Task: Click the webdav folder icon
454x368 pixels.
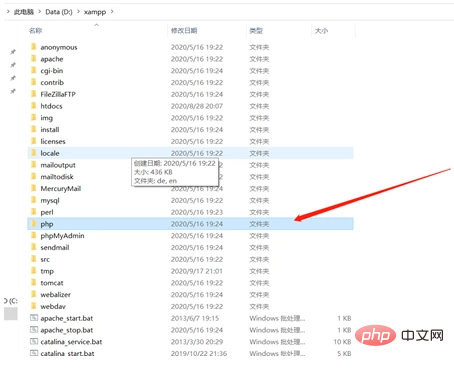Action: [x=33, y=306]
